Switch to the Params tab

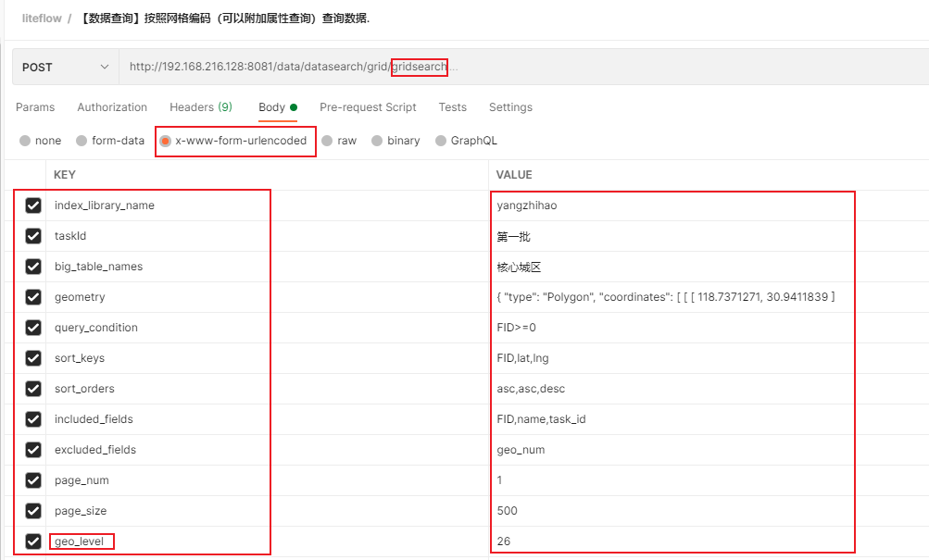click(x=35, y=107)
